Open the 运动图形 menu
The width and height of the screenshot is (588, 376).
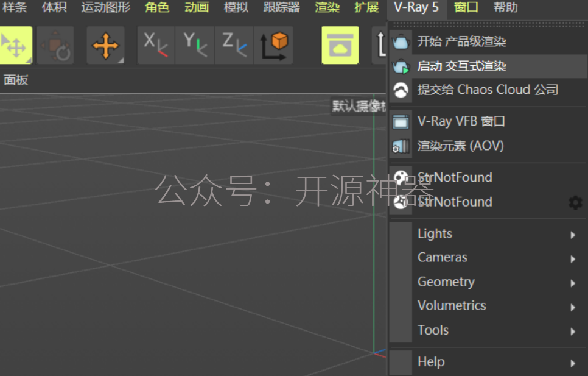click(x=105, y=7)
